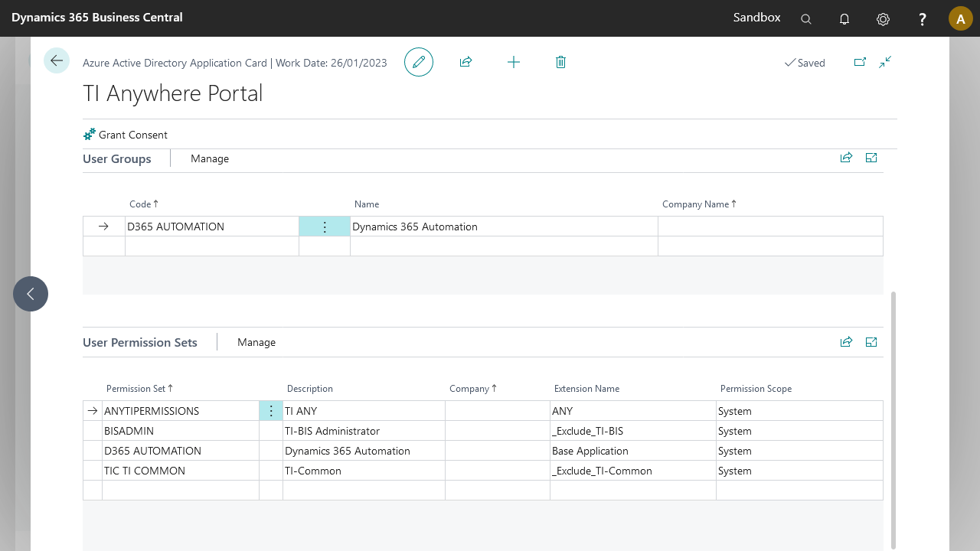Screen dimensions: 980x551
Task: Open the settings gear icon
Action: tap(883, 19)
